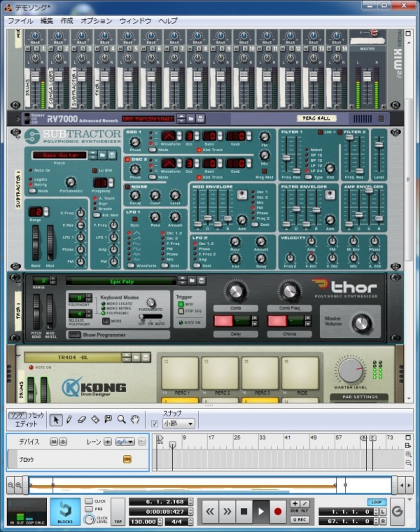
Task: Click Kong patch select up/down arrows
Action: click(126, 357)
